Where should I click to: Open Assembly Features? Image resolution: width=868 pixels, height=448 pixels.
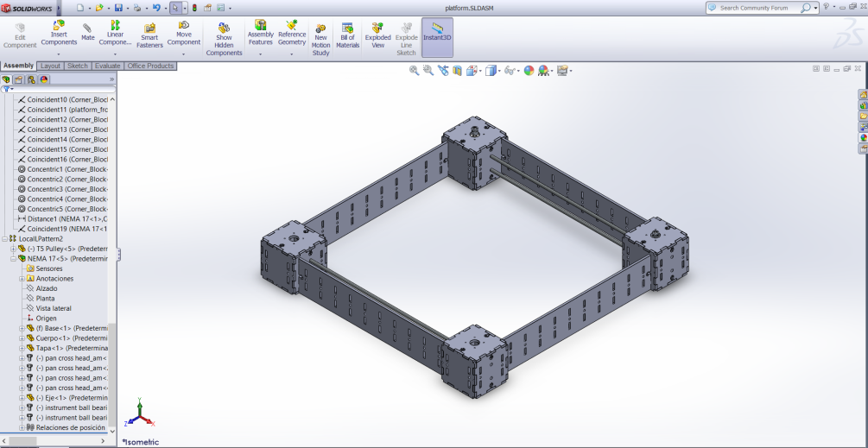260,33
